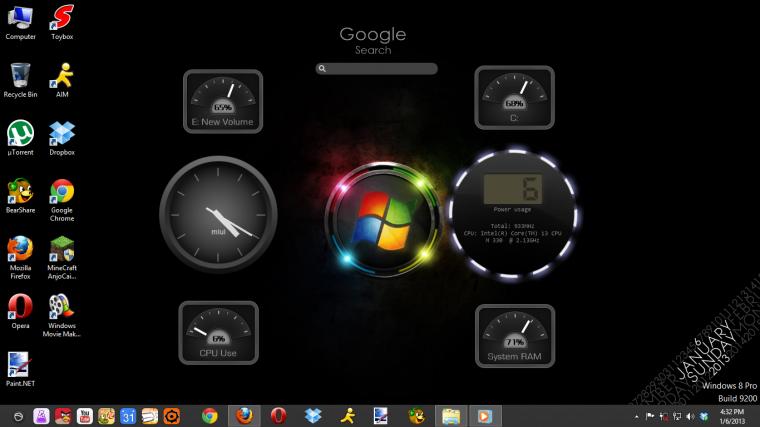
Task: Open the network icon in system tray
Action: pyautogui.click(x=677, y=416)
